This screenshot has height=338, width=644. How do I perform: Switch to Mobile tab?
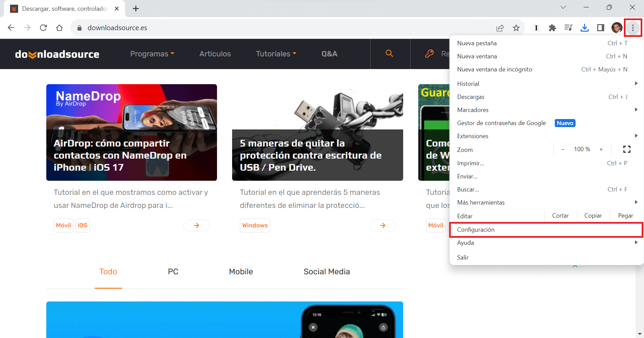(x=241, y=272)
